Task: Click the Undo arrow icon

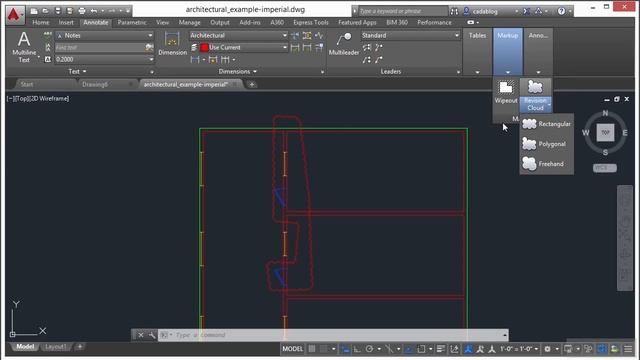Action: coord(94,11)
